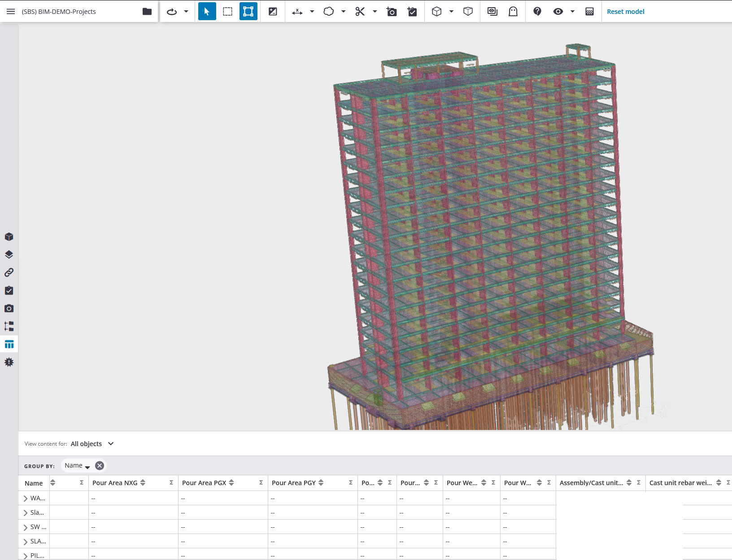The width and height of the screenshot is (732, 560).
Task: Activate the scissors section cut tool
Action: click(360, 11)
